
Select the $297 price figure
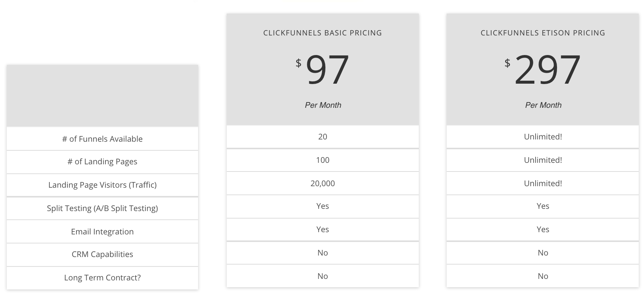(x=543, y=70)
